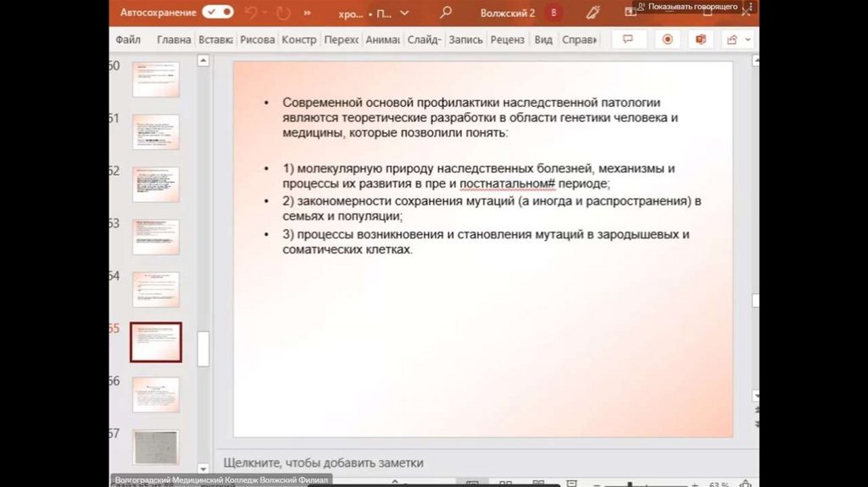The image size is (868, 487).
Task: Open the Вид ribbon tab
Action: click(543, 40)
